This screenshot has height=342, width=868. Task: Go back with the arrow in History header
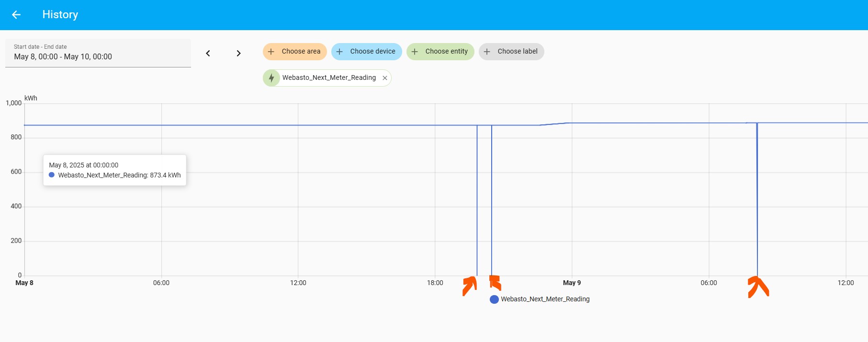(16, 15)
